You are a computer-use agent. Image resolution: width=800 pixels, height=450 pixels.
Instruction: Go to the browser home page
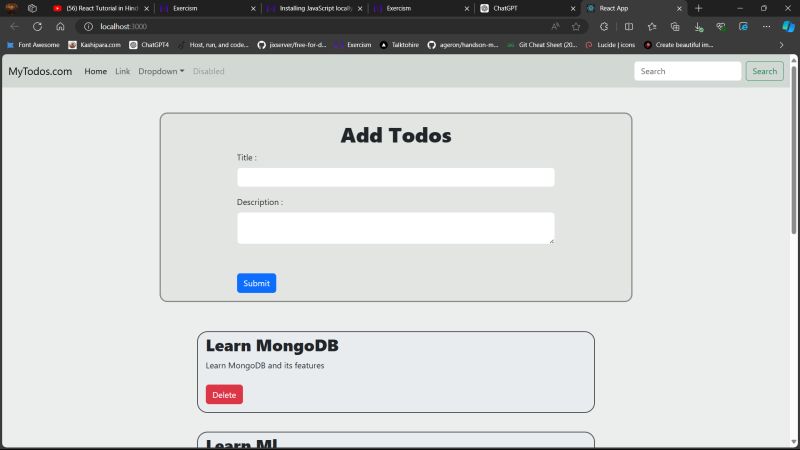point(60,27)
